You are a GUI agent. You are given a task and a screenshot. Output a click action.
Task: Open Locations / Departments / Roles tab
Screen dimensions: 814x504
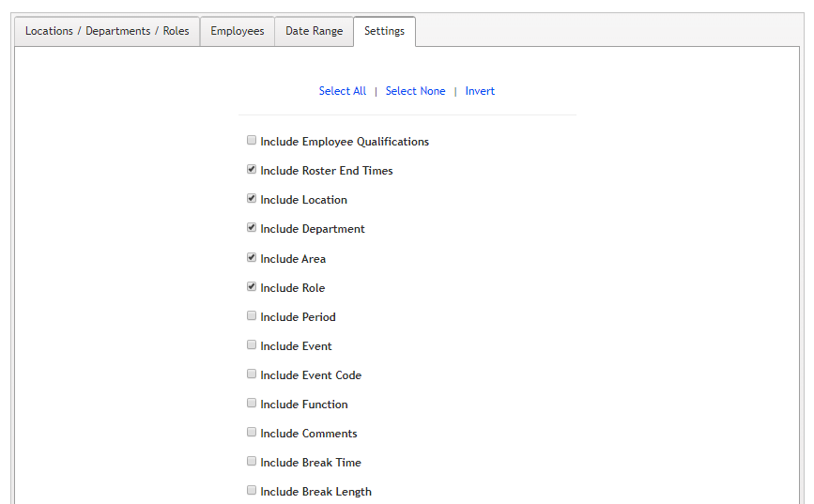point(107,31)
